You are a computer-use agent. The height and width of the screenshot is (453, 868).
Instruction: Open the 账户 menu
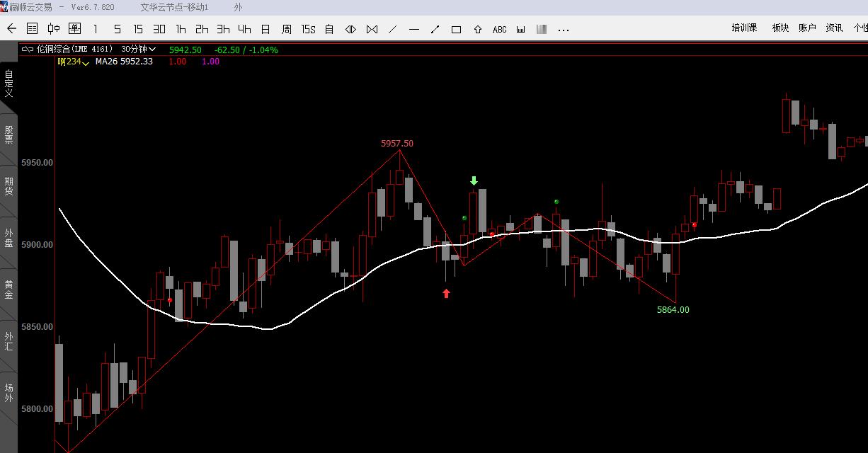(807, 28)
